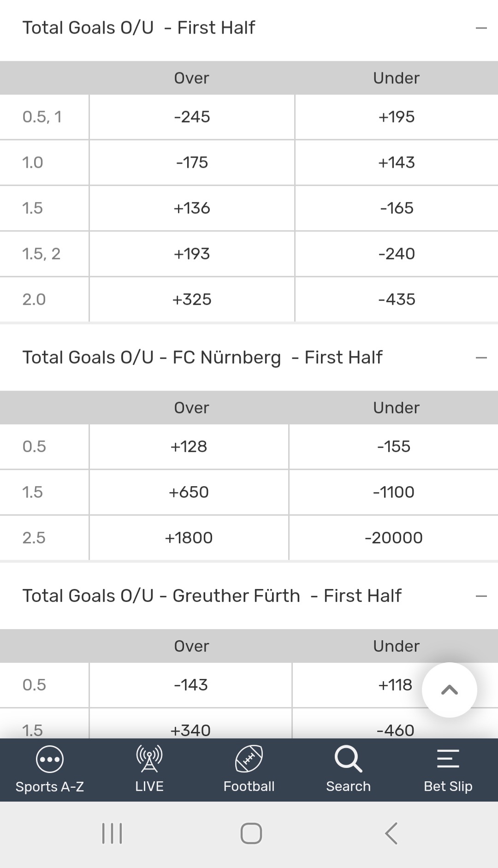Collapse Greuther Fürth First Half goals section
The width and height of the screenshot is (498, 868).
pyautogui.click(x=481, y=596)
